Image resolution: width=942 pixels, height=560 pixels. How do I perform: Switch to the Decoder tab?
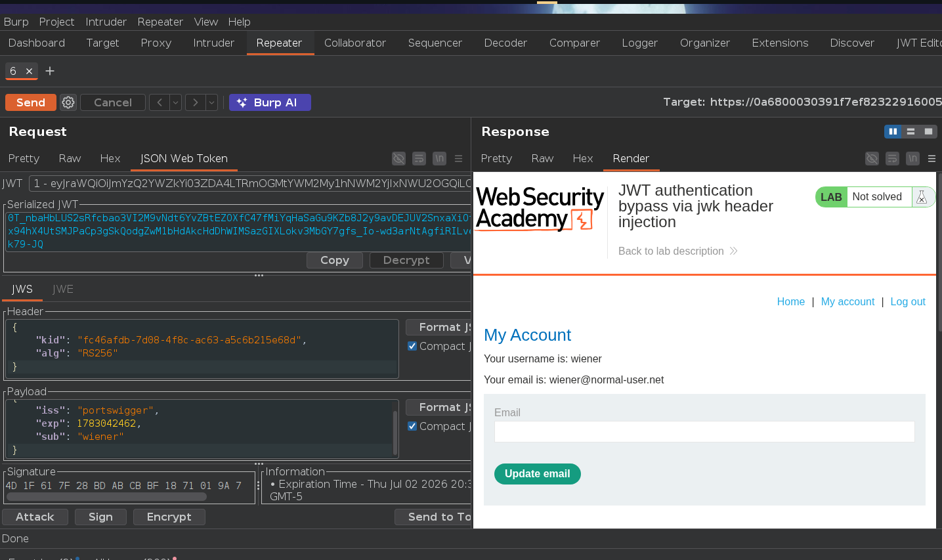click(x=505, y=43)
